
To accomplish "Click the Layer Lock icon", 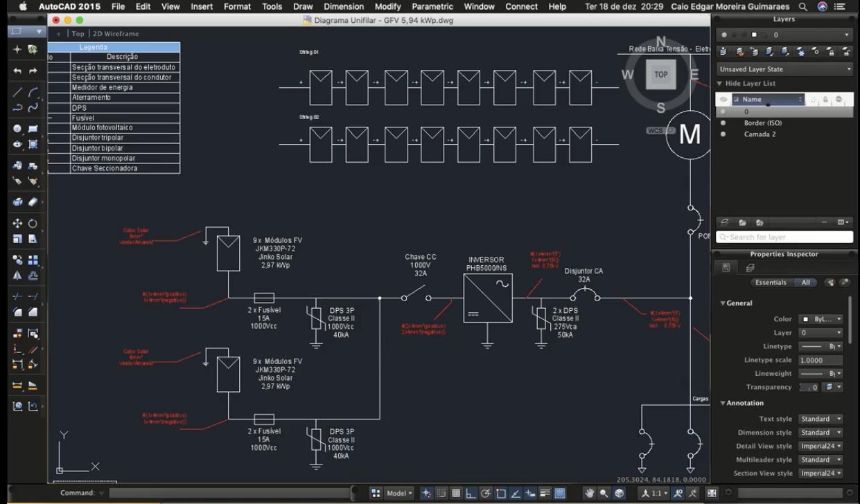I will point(830,51).
